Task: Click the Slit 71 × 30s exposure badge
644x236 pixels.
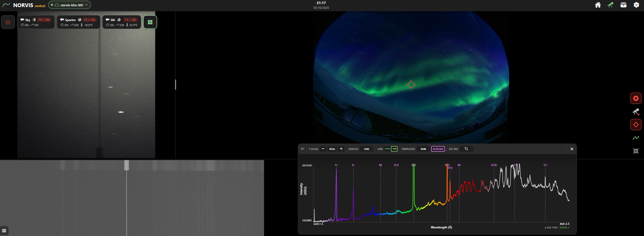Action: pos(130,20)
